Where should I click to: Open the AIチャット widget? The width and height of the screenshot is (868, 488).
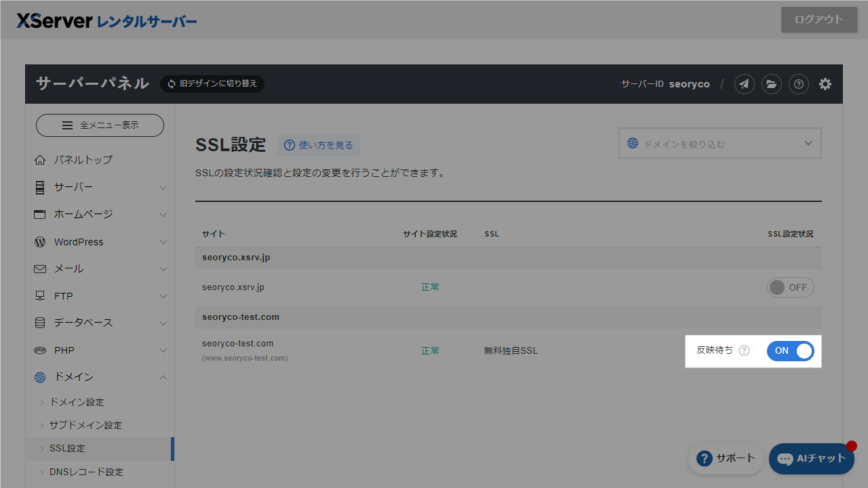[811, 458]
